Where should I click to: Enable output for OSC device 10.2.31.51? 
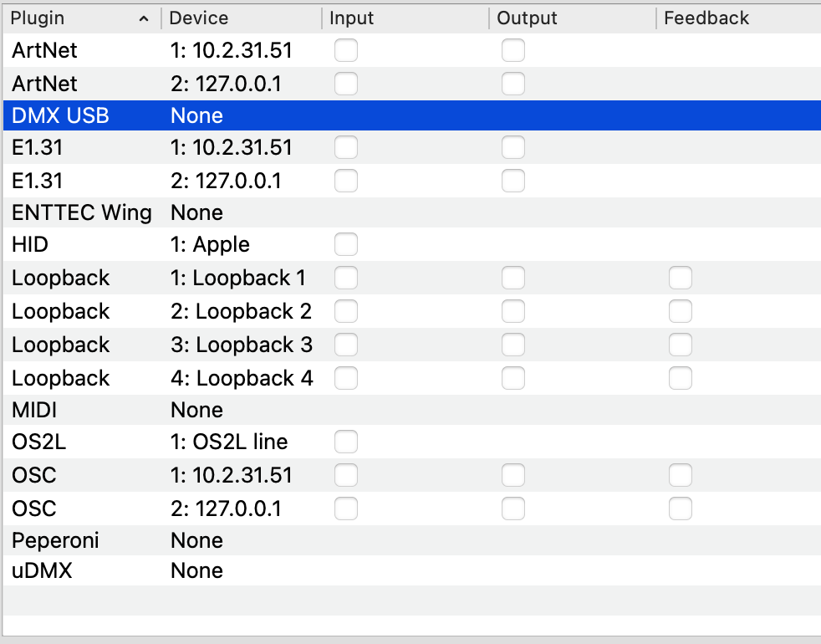pos(512,475)
